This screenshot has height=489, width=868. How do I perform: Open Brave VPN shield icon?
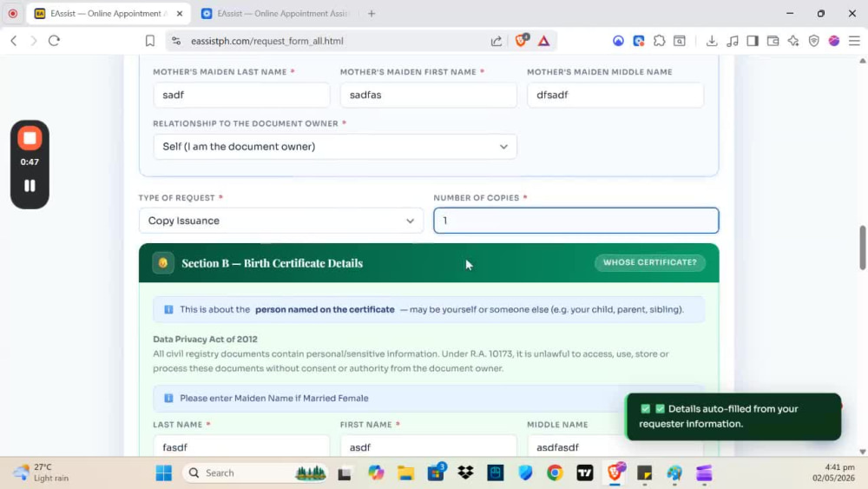pos(814,41)
